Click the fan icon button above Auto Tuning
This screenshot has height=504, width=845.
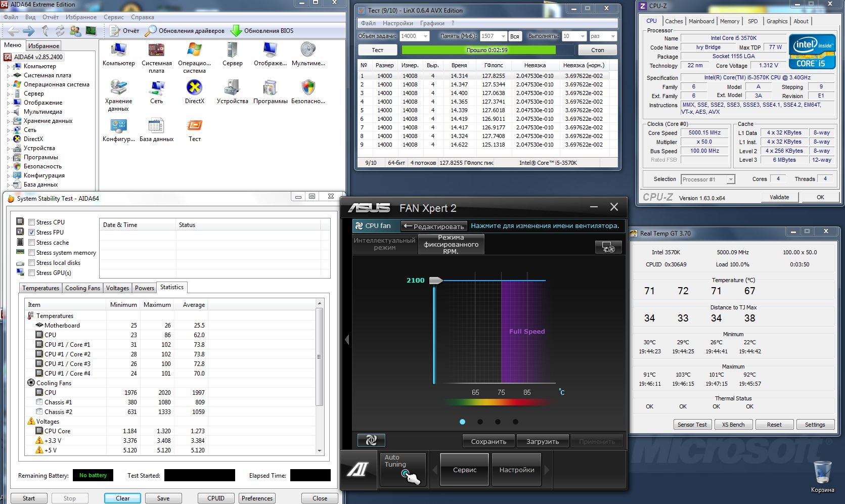click(x=371, y=440)
